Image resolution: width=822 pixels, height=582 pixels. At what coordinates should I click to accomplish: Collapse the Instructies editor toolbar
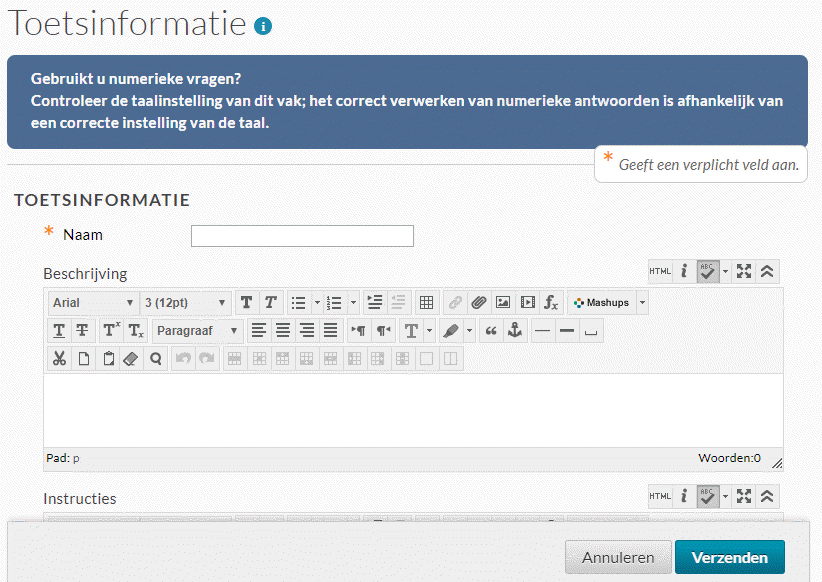[767, 496]
